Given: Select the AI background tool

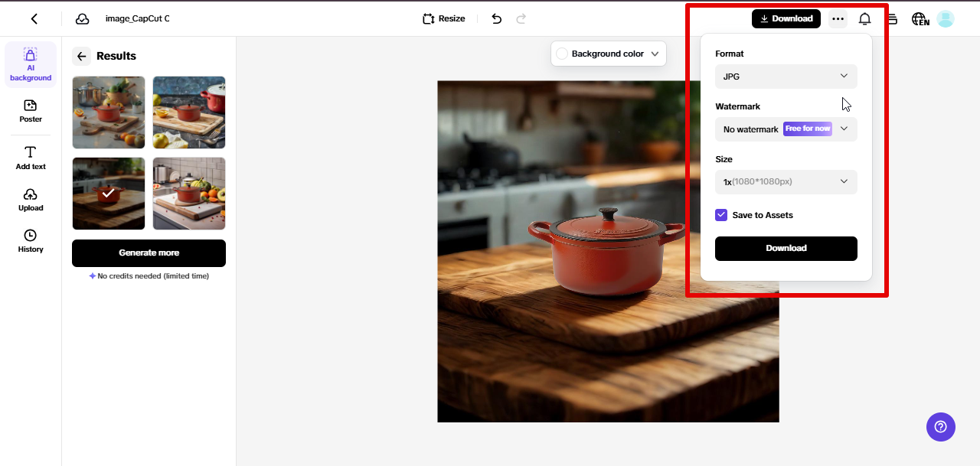Looking at the screenshot, I should click(x=31, y=64).
